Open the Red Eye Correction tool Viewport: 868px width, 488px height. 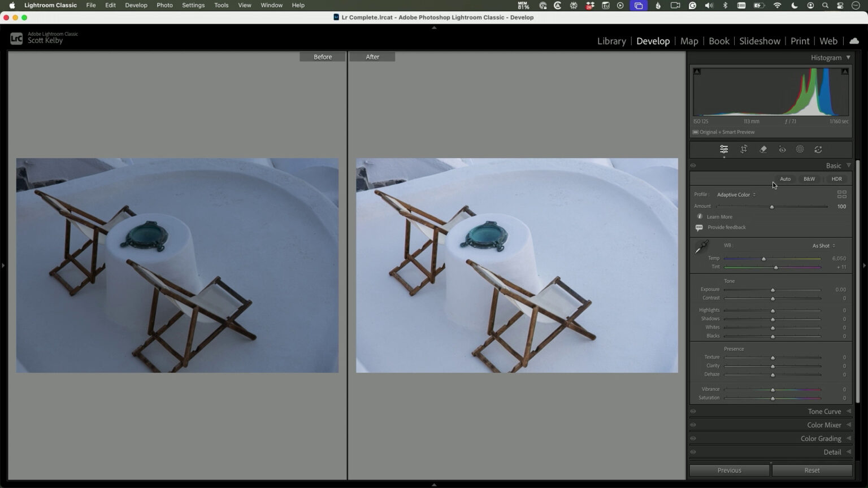(x=782, y=149)
